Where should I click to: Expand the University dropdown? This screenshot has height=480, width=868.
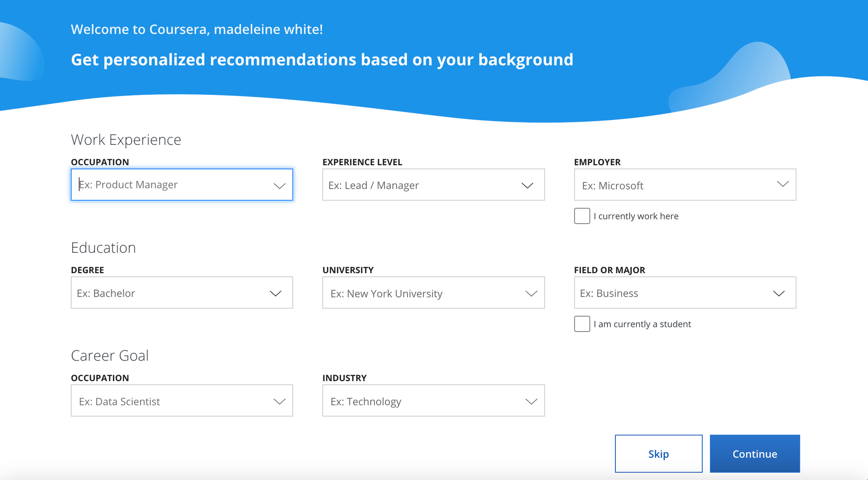(530, 293)
